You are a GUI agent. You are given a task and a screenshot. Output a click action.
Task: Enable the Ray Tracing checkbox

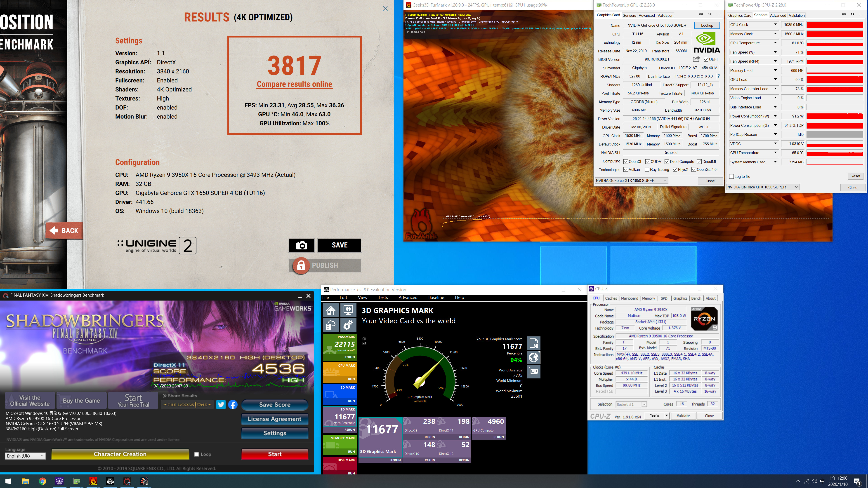[647, 170]
